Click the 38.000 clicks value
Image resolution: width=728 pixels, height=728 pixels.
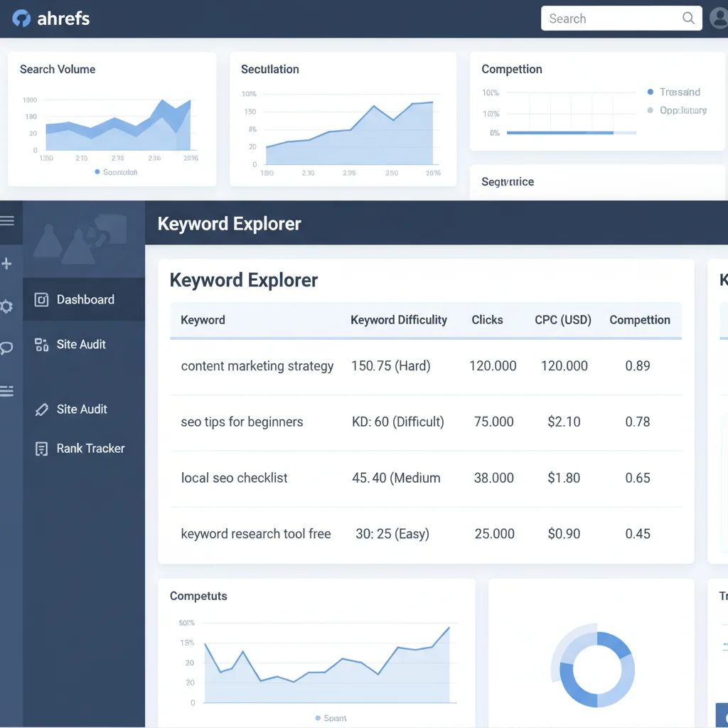(x=493, y=478)
